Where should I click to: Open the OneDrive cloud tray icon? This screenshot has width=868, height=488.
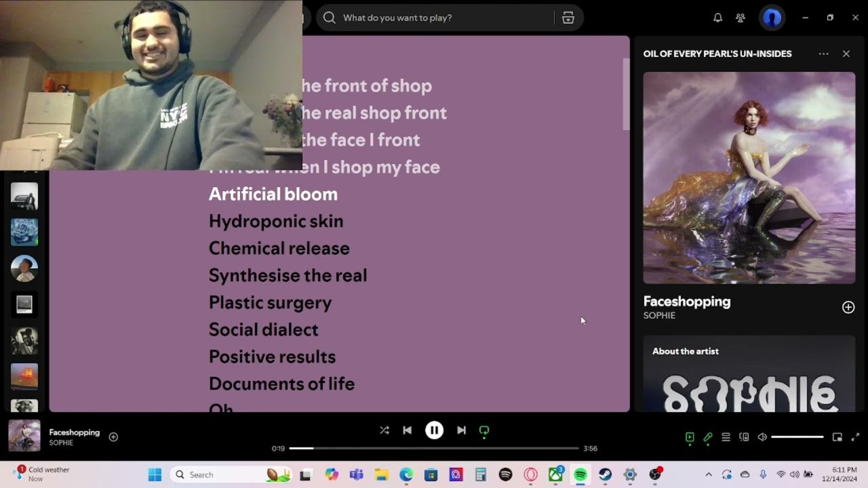point(745,474)
